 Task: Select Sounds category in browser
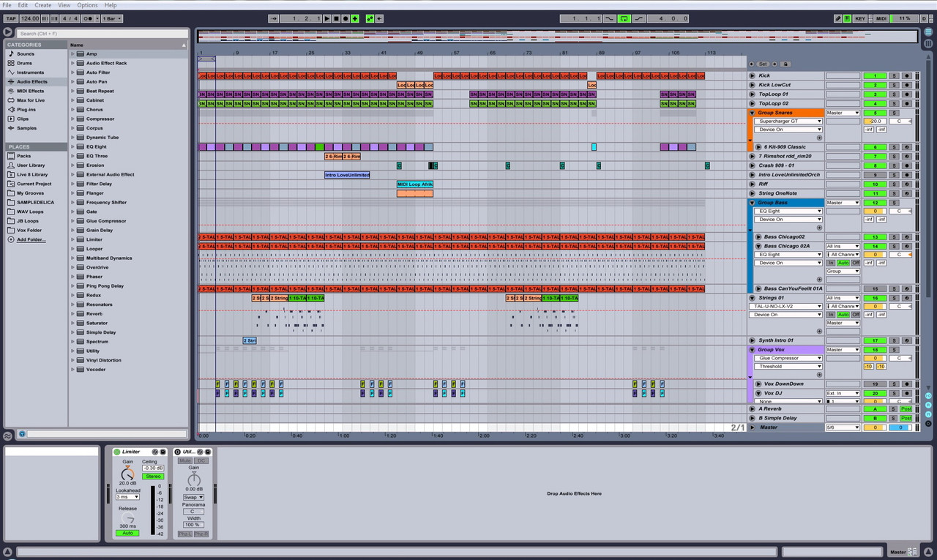point(26,54)
